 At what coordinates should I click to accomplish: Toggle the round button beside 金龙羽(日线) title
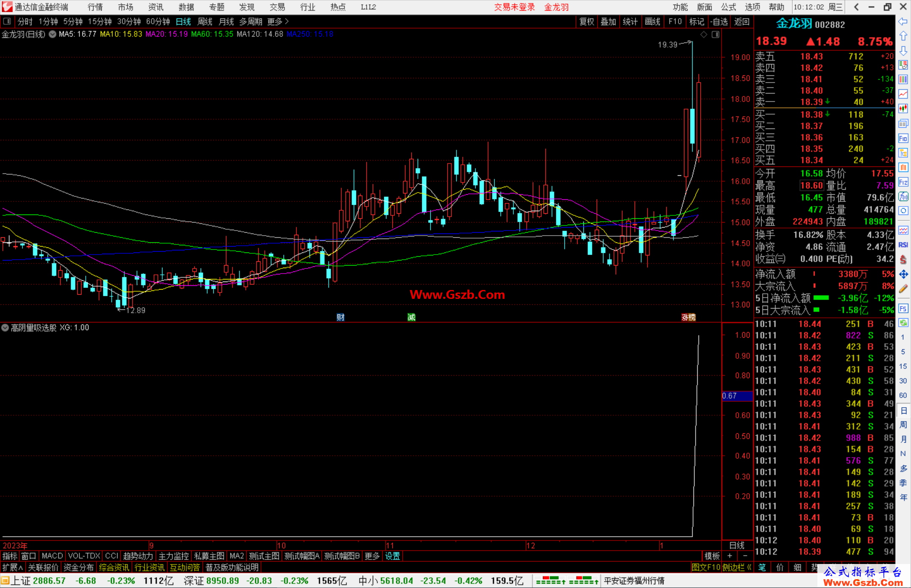coord(52,34)
